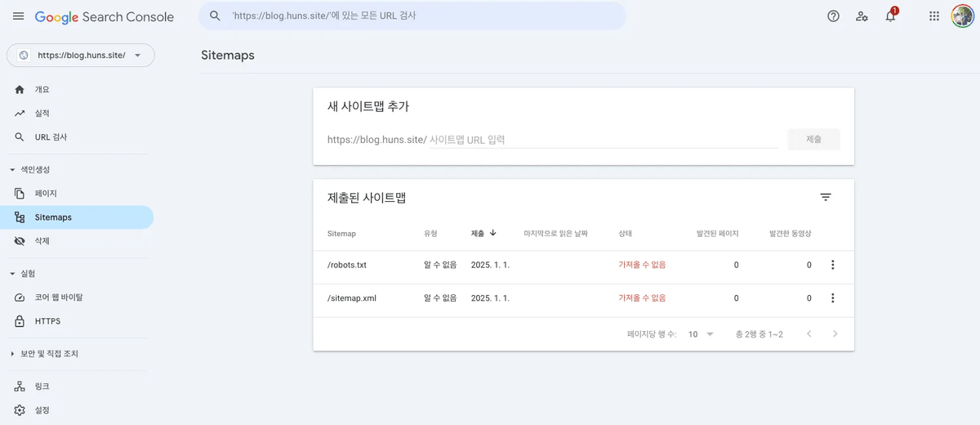Sort by the 상태 column header

click(x=626, y=234)
